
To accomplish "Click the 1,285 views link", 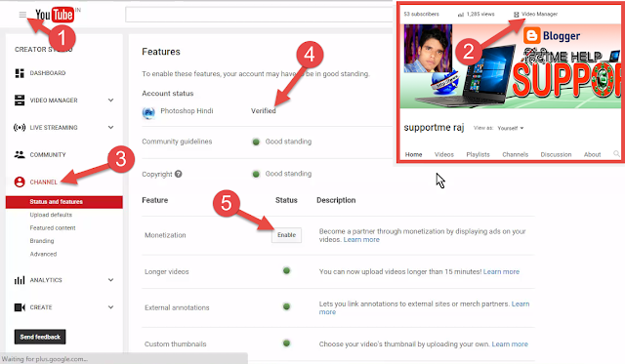I will pos(480,15).
